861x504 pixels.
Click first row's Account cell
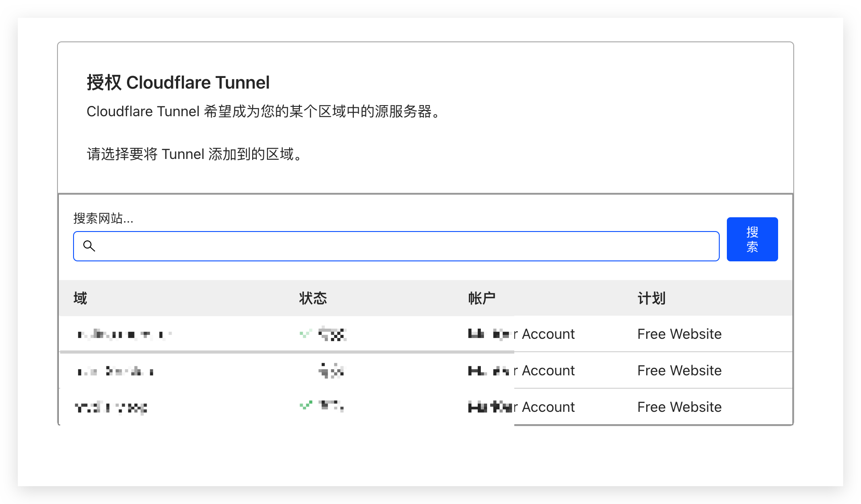click(521, 334)
